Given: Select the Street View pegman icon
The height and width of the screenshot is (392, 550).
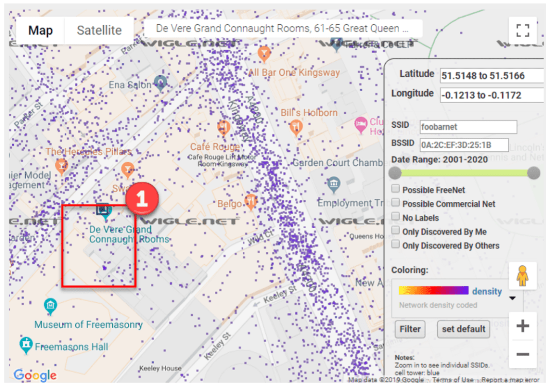Looking at the screenshot, I should click(x=522, y=275).
